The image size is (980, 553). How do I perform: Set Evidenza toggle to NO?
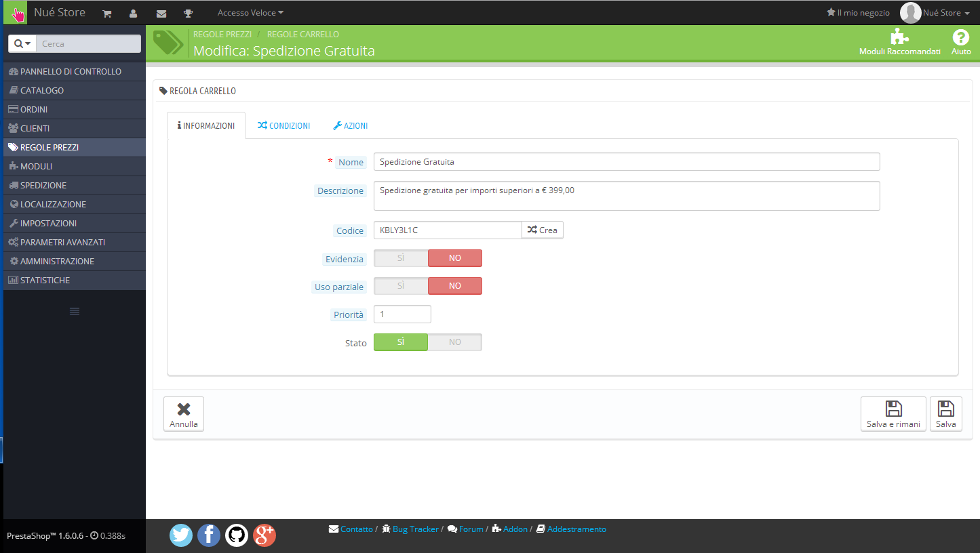[455, 258]
